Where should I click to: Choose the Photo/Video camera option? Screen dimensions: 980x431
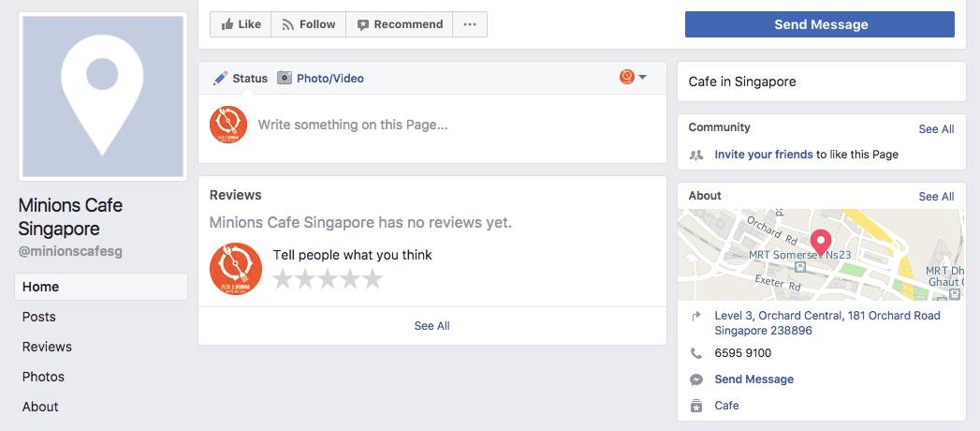[320, 79]
